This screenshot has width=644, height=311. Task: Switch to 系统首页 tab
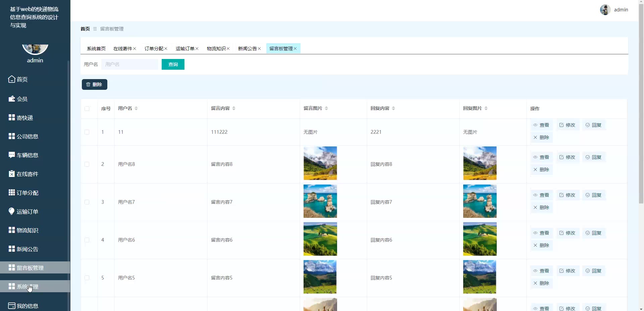point(96,49)
